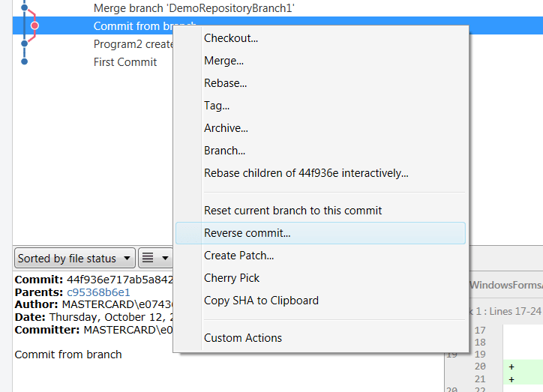Screen dimensions: 543x392
Task: Select Branch... menu option
Action: pyautogui.click(x=224, y=151)
